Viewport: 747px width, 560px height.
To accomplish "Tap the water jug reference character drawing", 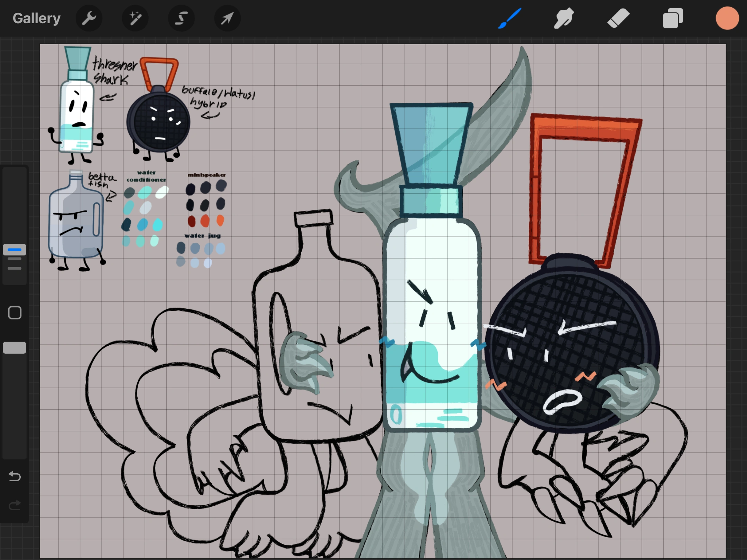I will pos(76,221).
